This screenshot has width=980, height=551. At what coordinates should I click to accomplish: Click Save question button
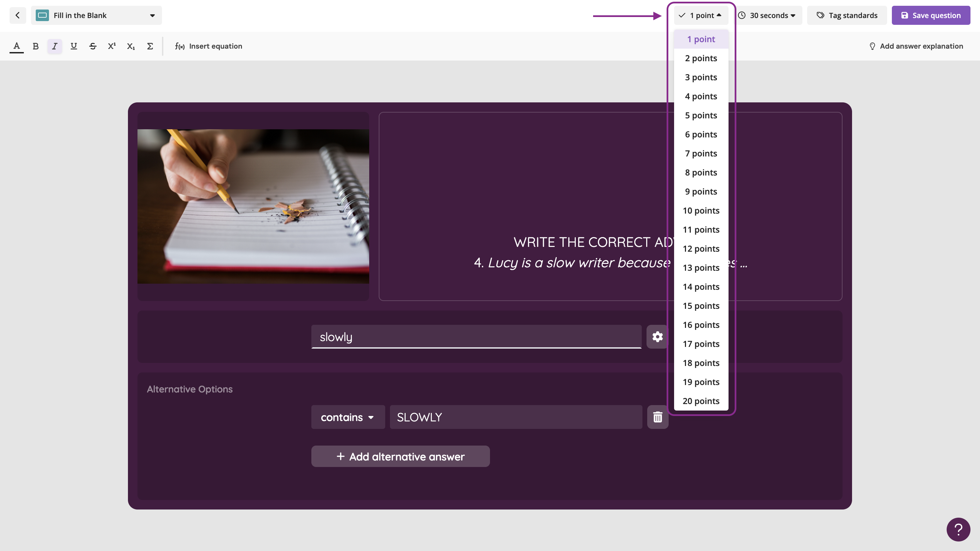pyautogui.click(x=931, y=15)
